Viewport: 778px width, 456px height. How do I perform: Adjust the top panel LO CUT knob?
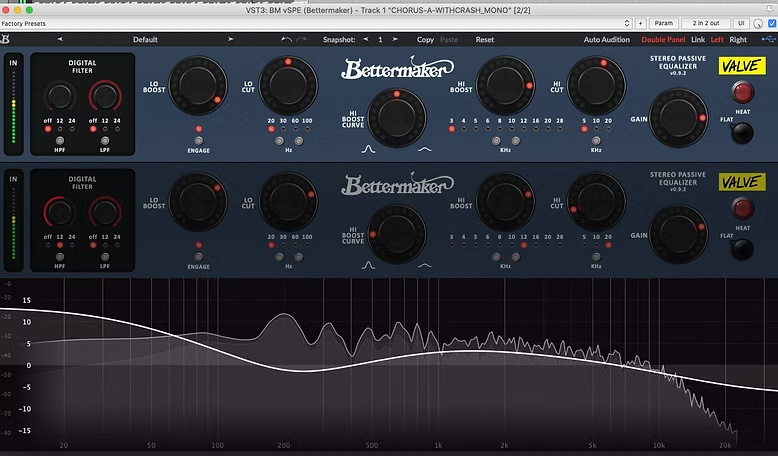tap(288, 85)
